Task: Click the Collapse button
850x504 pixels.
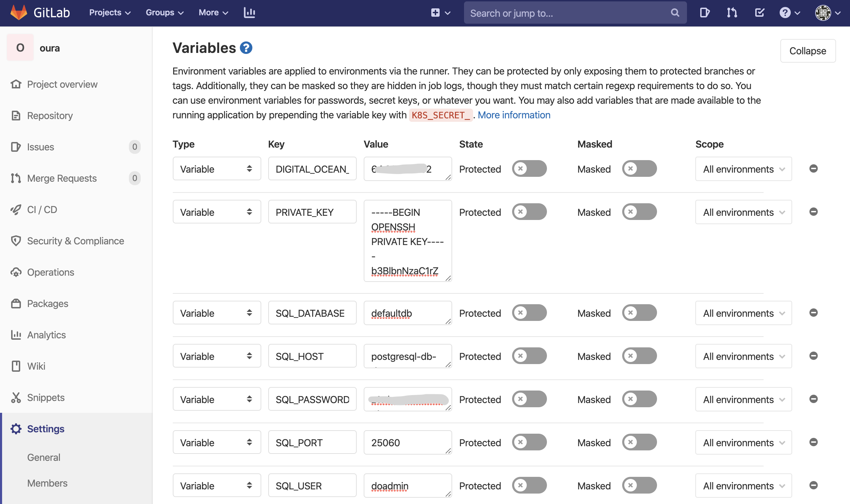Action: pyautogui.click(x=808, y=51)
